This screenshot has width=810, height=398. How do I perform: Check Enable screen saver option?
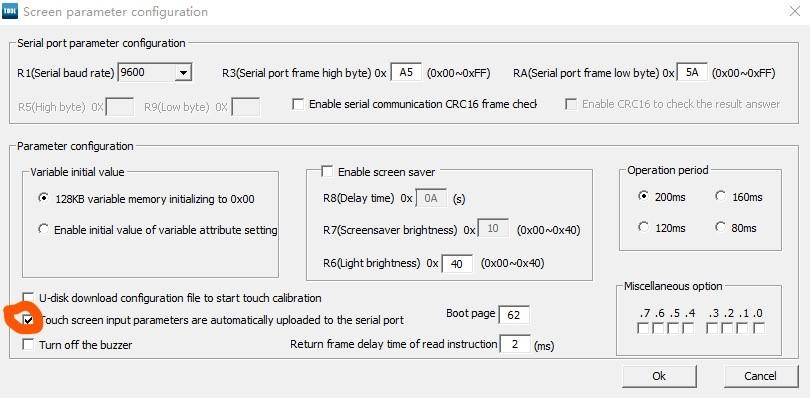tap(327, 172)
